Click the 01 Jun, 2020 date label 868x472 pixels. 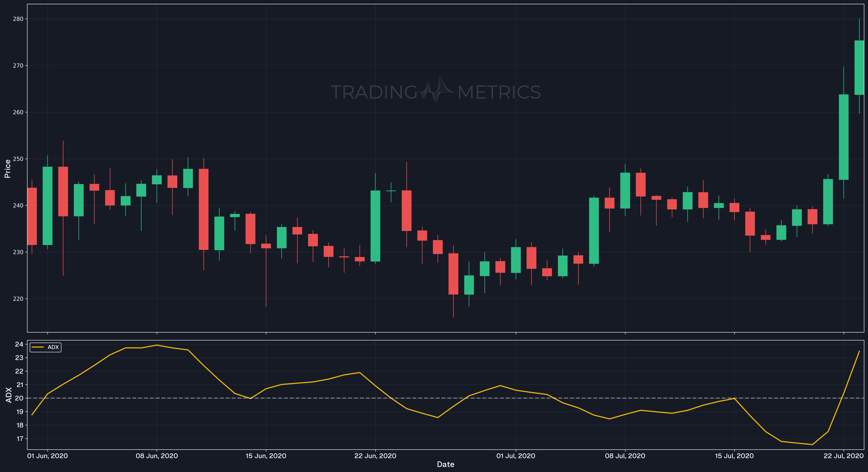click(x=48, y=456)
